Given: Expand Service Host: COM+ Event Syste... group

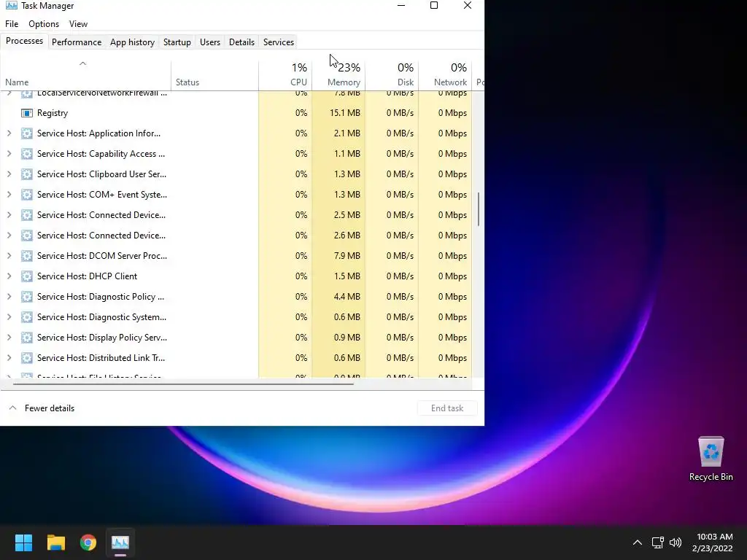Looking at the screenshot, I should coord(9,195).
